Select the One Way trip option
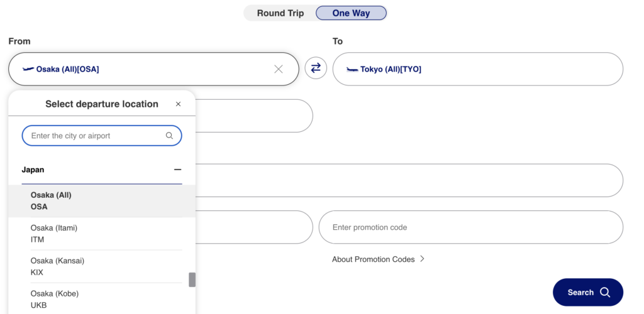This screenshot has width=644, height=314. click(351, 13)
